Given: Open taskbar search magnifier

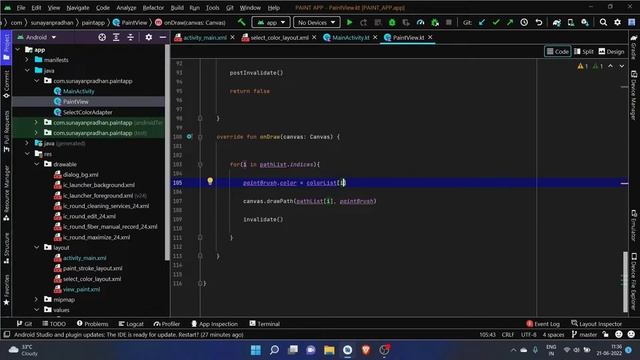Looking at the screenshot, I should pos(274,350).
